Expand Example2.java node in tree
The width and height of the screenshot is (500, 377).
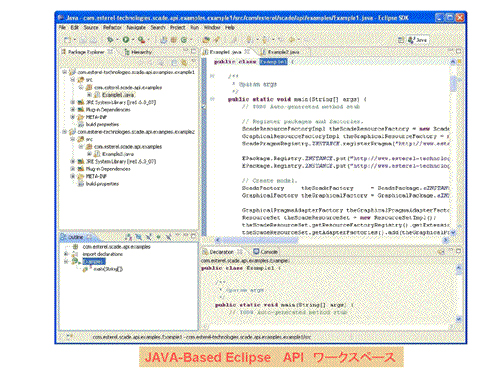(89, 154)
